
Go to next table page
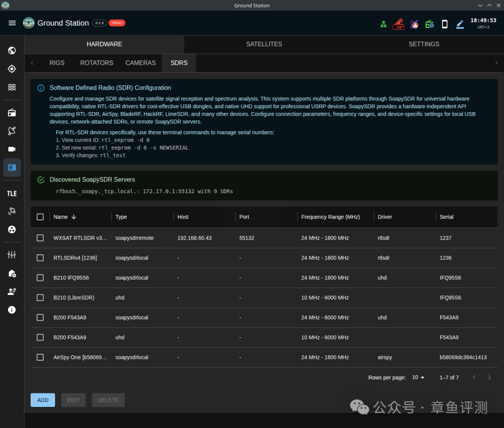489,378
